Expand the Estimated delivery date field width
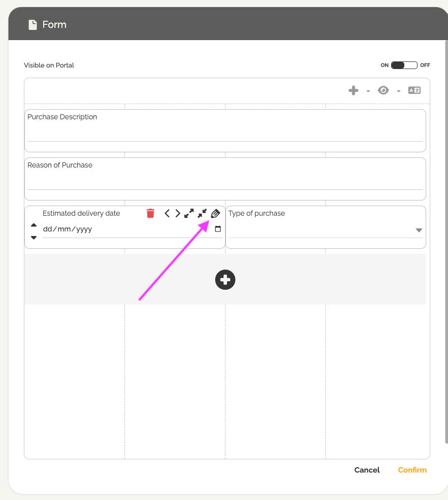The height and width of the screenshot is (500, 448). 189,213
